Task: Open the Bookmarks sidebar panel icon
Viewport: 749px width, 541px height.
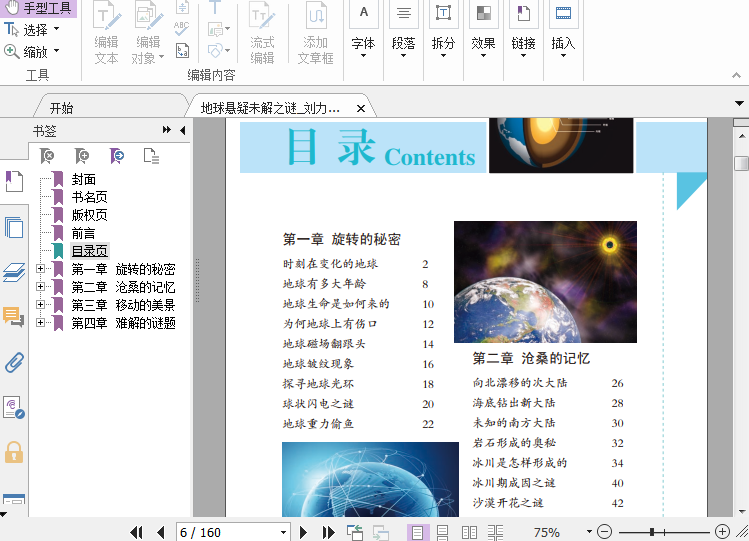Action: (14, 181)
